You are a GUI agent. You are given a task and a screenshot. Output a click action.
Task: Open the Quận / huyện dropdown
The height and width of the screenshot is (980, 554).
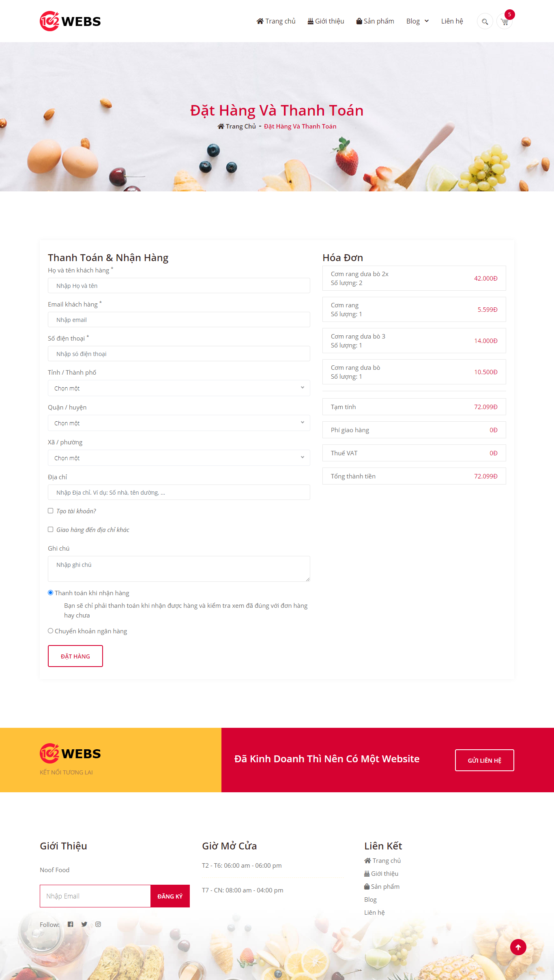179,423
